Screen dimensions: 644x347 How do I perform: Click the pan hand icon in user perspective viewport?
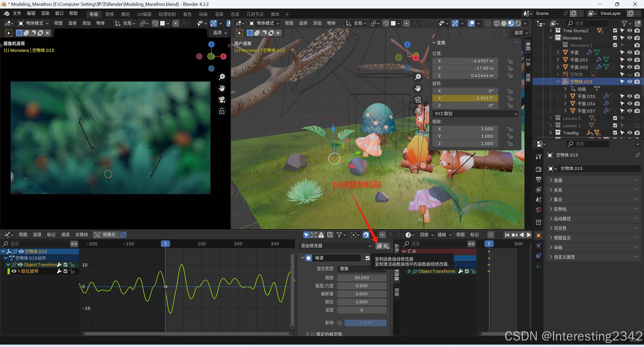coord(418,88)
